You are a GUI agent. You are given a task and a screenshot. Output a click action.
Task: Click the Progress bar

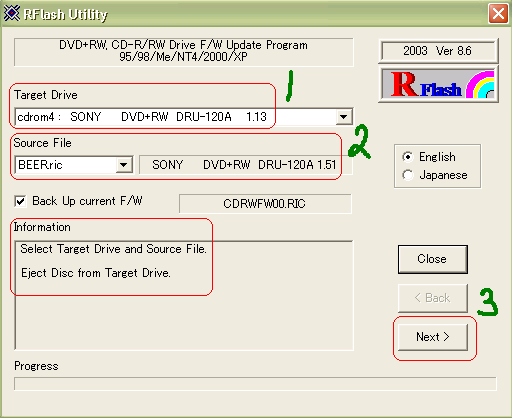(x=255, y=384)
